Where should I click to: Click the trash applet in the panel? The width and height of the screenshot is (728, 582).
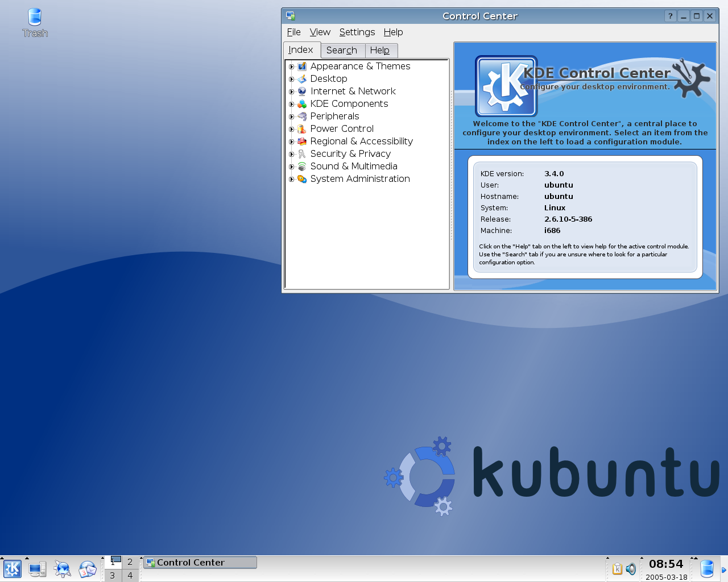point(707,568)
